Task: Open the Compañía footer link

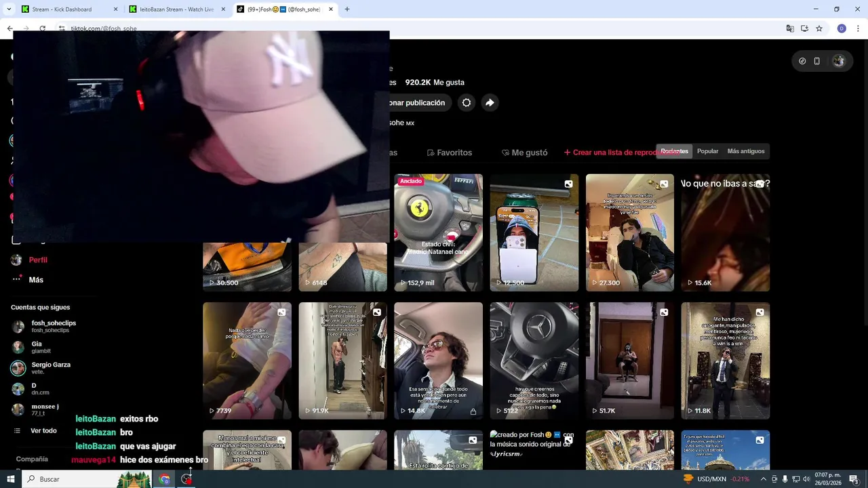Action: [x=32, y=459]
